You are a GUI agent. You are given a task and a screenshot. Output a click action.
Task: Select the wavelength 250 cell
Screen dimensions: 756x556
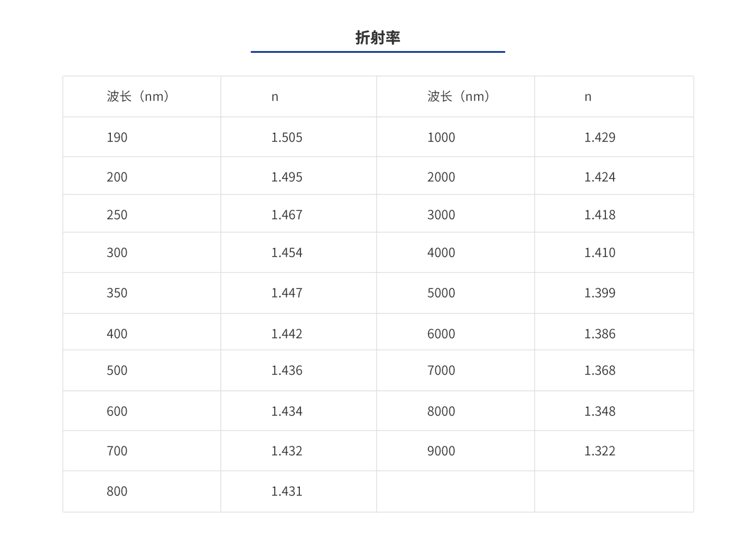coord(117,215)
